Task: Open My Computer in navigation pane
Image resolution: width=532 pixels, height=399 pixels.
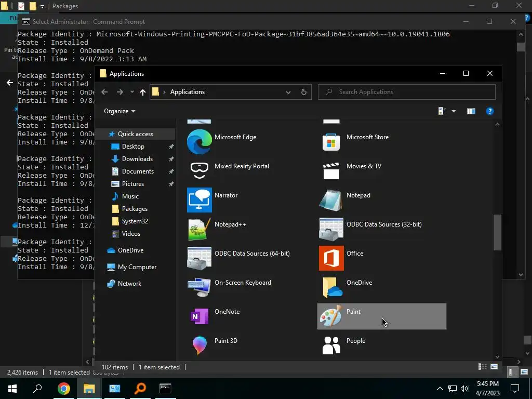Action: [137, 267]
